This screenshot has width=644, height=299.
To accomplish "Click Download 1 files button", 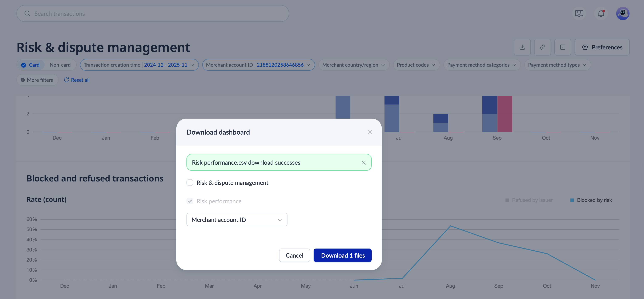I will (x=342, y=255).
